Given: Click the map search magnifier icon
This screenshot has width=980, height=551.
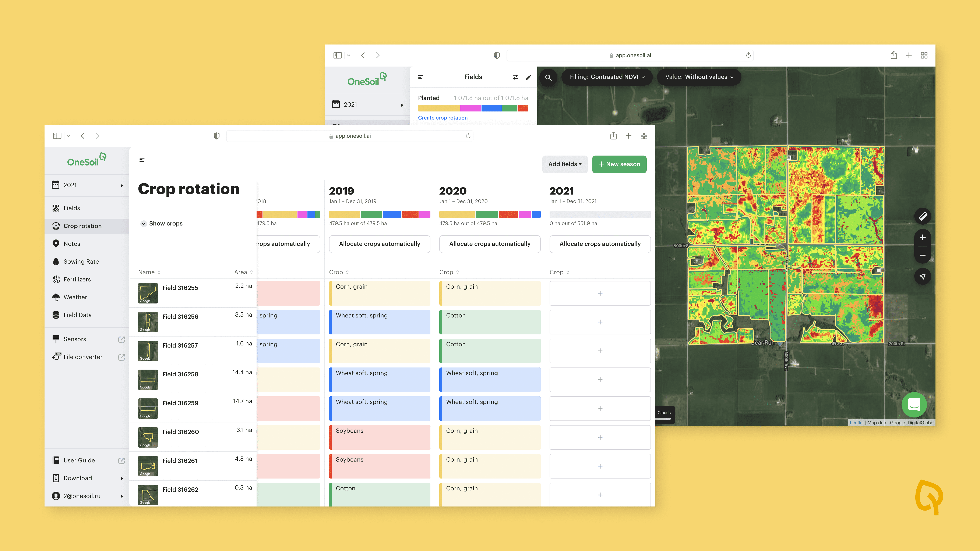Looking at the screenshot, I should pos(548,77).
